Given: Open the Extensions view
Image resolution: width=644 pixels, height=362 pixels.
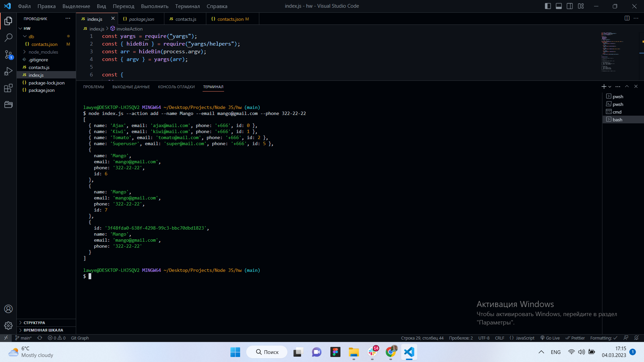Looking at the screenshot, I should pyautogui.click(x=8, y=88).
